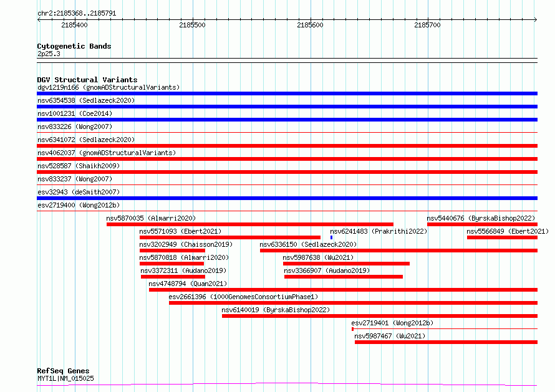555x392 pixels.
Task: Select the blue bar under nsv1001231
Action: coord(287,120)
